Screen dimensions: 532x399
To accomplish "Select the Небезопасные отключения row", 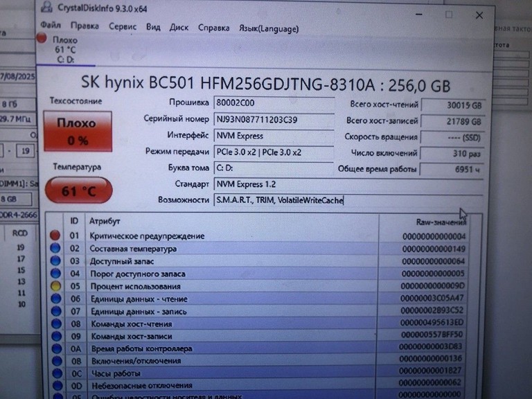I will 258,385.
